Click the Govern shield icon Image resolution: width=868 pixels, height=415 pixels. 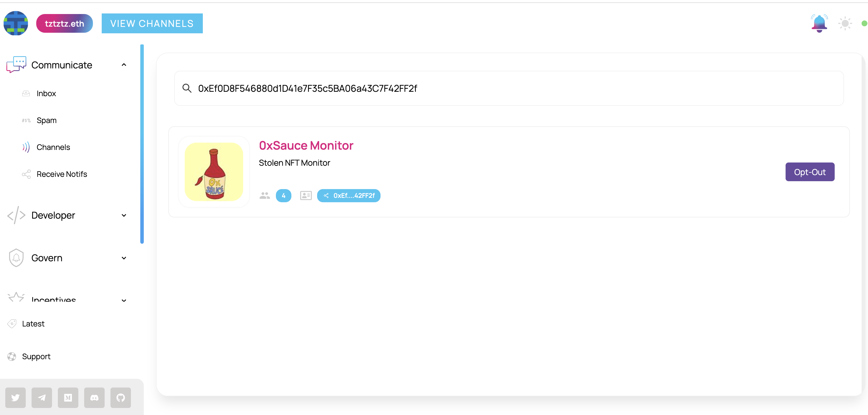point(16,258)
